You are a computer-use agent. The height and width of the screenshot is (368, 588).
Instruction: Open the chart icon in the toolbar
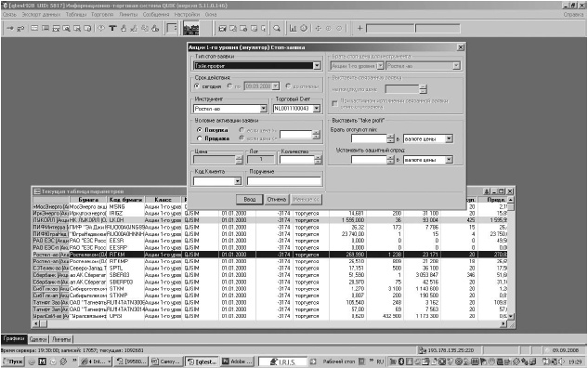coord(293,28)
